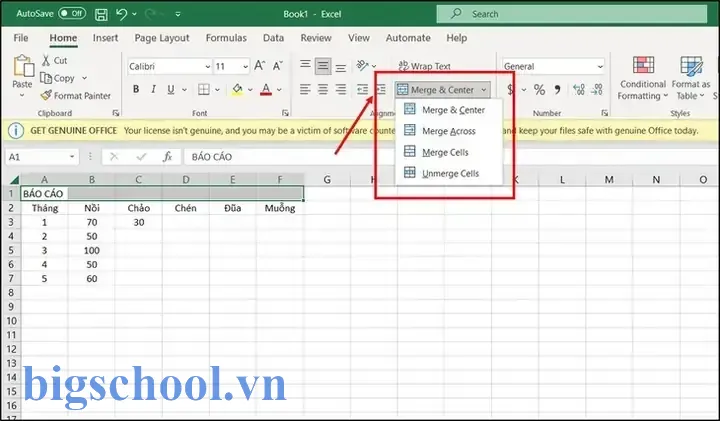Increase font size with larger A icon
Screen dimensions: 720x421
pyautogui.click(x=259, y=66)
